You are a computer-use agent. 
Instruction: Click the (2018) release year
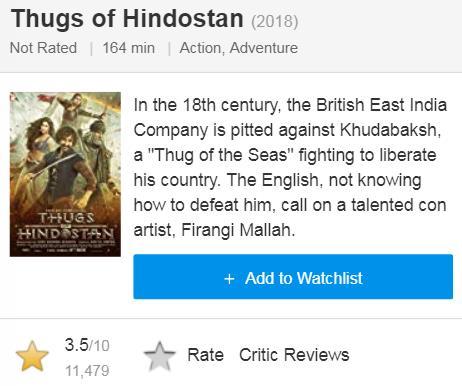click(275, 22)
